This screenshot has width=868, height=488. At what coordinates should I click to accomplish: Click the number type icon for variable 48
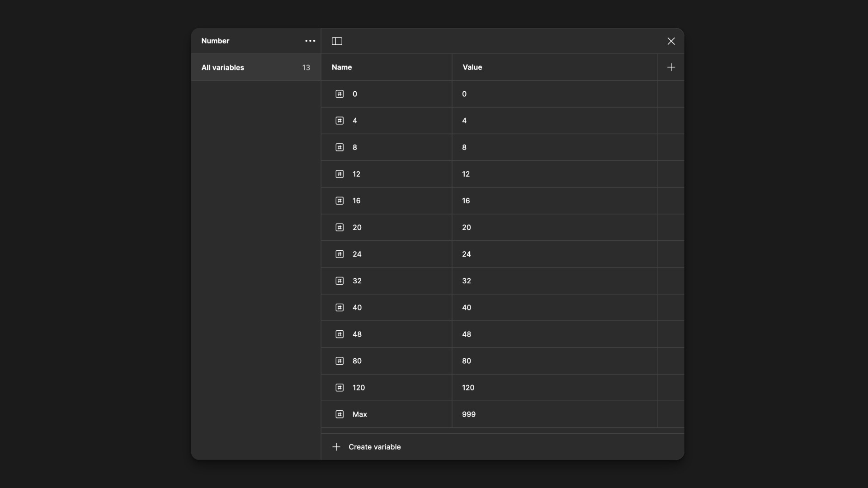pyautogui.click(x=340, y=334)
